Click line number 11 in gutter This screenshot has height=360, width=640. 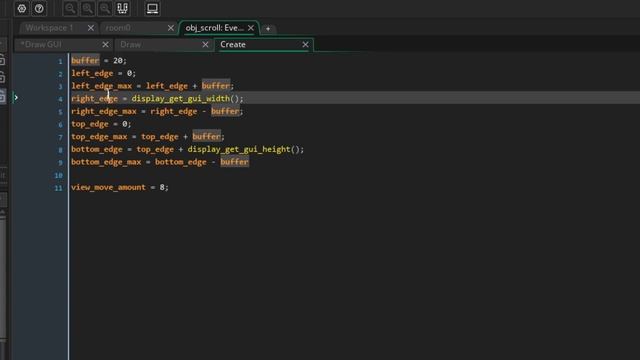click(x=58, y=188)
